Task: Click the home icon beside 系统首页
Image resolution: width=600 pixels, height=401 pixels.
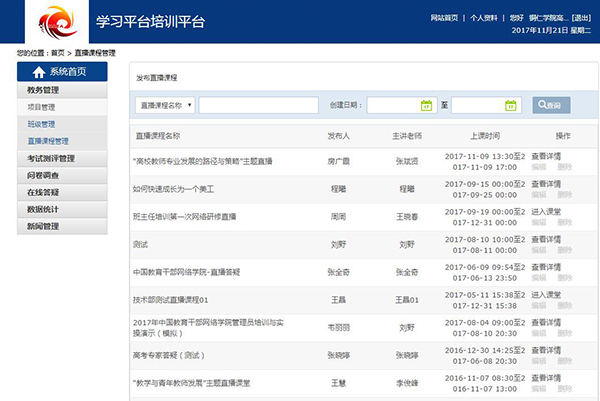Action: click(x=39, y=72)
